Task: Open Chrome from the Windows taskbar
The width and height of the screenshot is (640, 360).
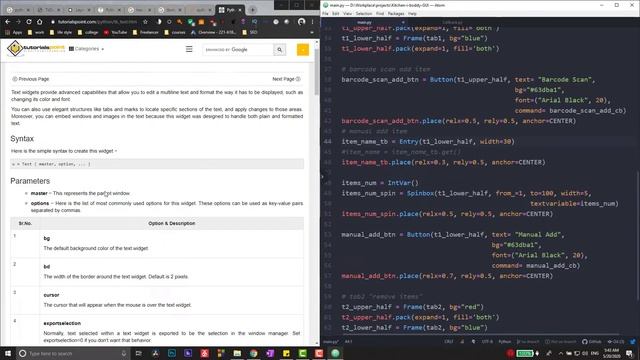Action: point(253,353)
